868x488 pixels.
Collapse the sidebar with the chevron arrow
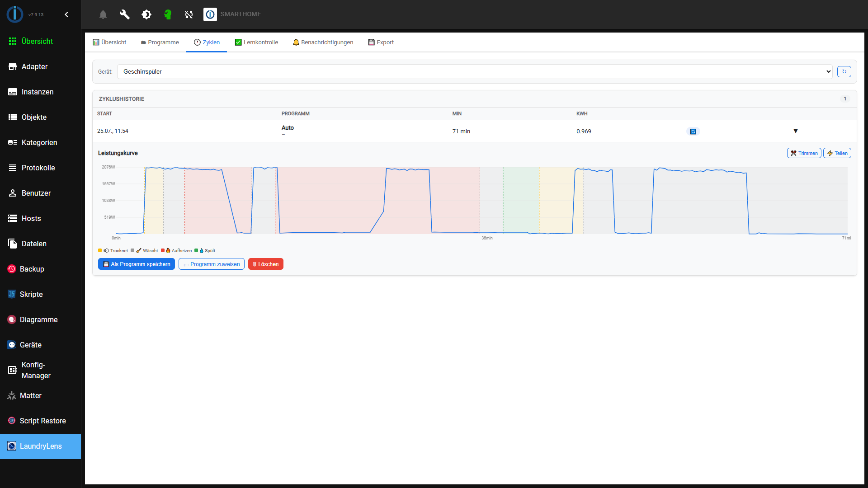tap(66, 14)
